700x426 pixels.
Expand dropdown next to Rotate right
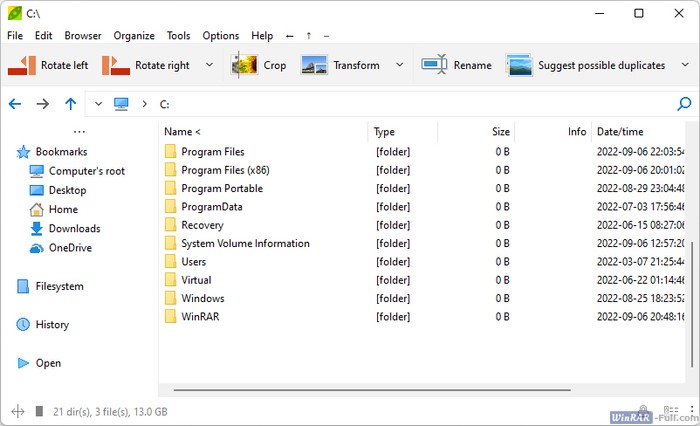point(209,65)
